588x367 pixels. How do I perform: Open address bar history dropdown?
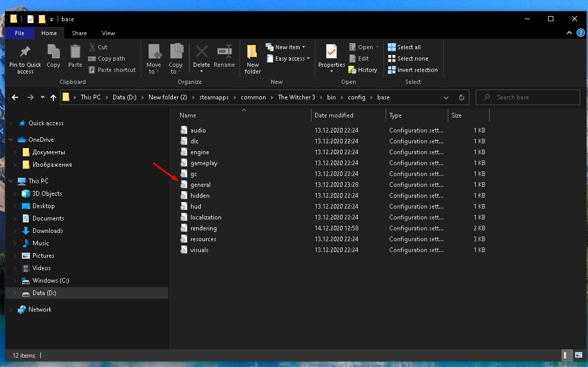(x=446, y=97)
